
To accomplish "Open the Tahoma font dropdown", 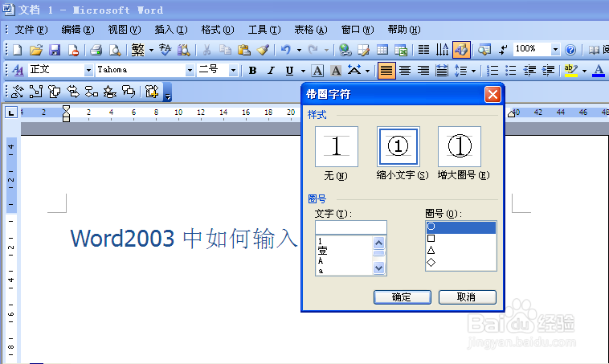I will coord(190,71).
